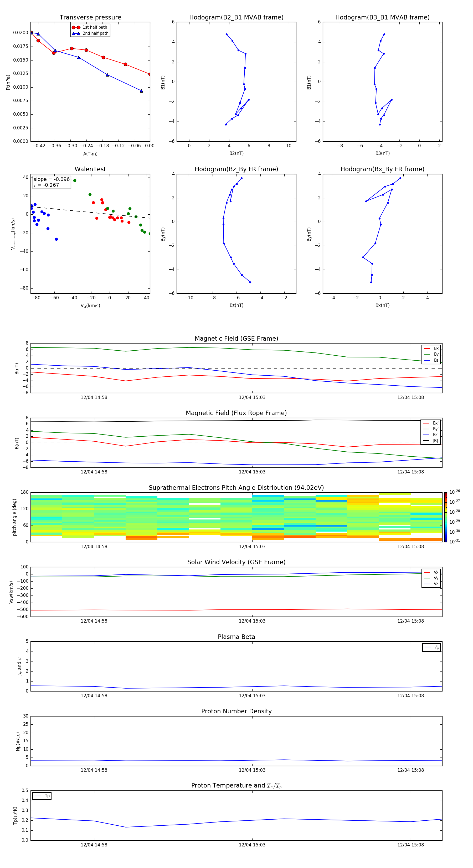Click the 'By' legend entry in GSE magnetic field plot

point(431,354)
